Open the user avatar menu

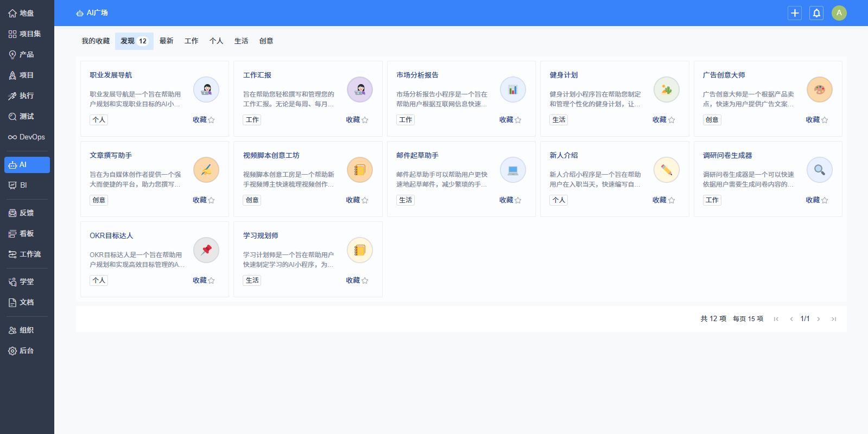pyautogui.click(x=839, y=13)
